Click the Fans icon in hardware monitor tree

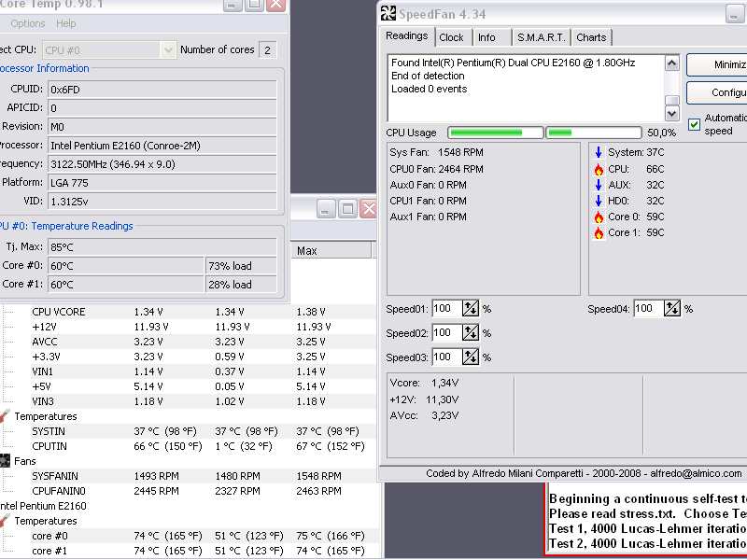click(5, 461)
